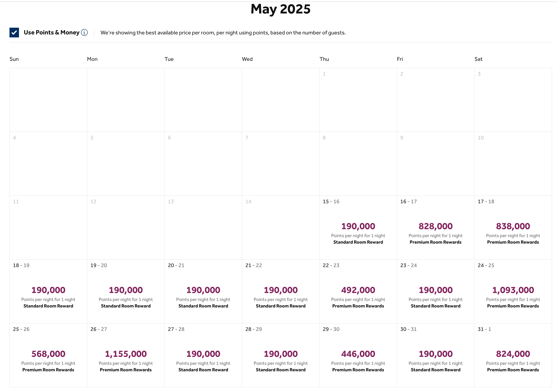Pick the 1,093,000 points night on May 24
Image resolution: width=557 pixels, height=392 pixels.
pyautogui.click(x=513, y=292)
